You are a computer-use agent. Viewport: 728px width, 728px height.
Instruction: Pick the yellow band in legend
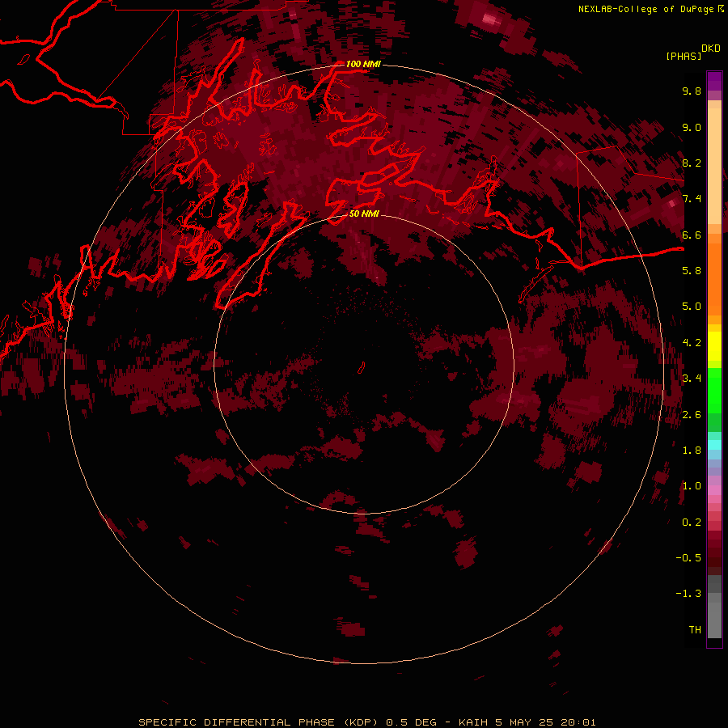tap(714, 346)
